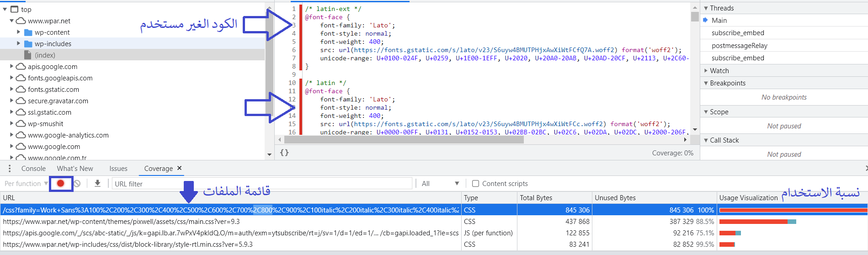The height and width of the screenshot is (255, 868).
Task: Close the Coverage tab
Action: point(180,168)
